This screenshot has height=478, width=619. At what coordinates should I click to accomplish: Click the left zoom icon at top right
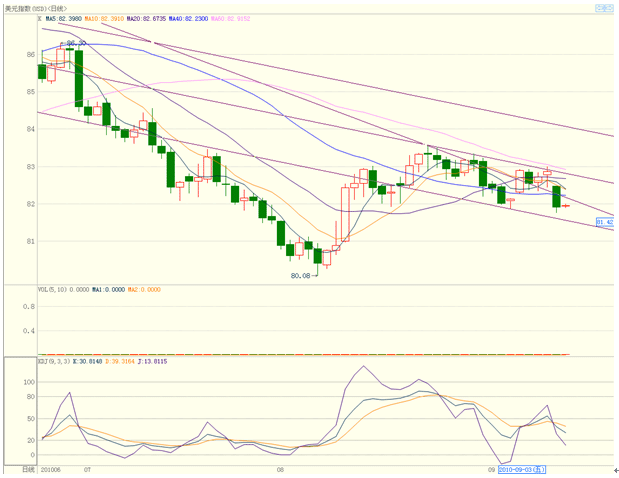pyautogui.click(x=600, y=8)
